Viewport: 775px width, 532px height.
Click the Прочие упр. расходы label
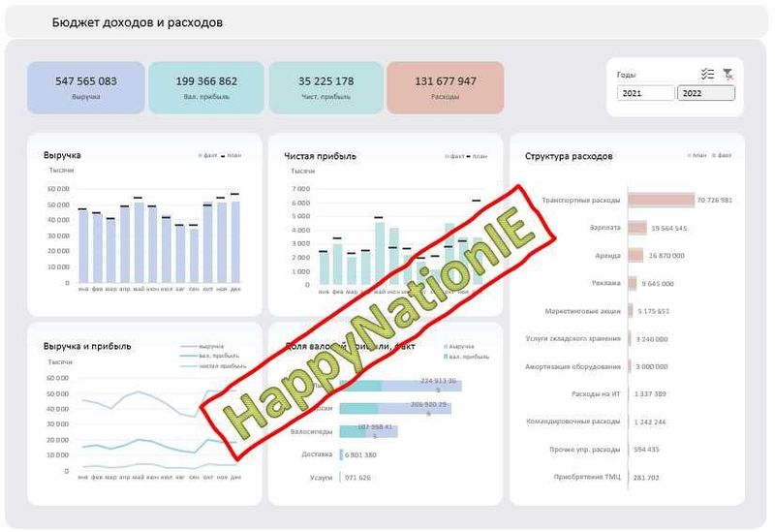point(585,450)
